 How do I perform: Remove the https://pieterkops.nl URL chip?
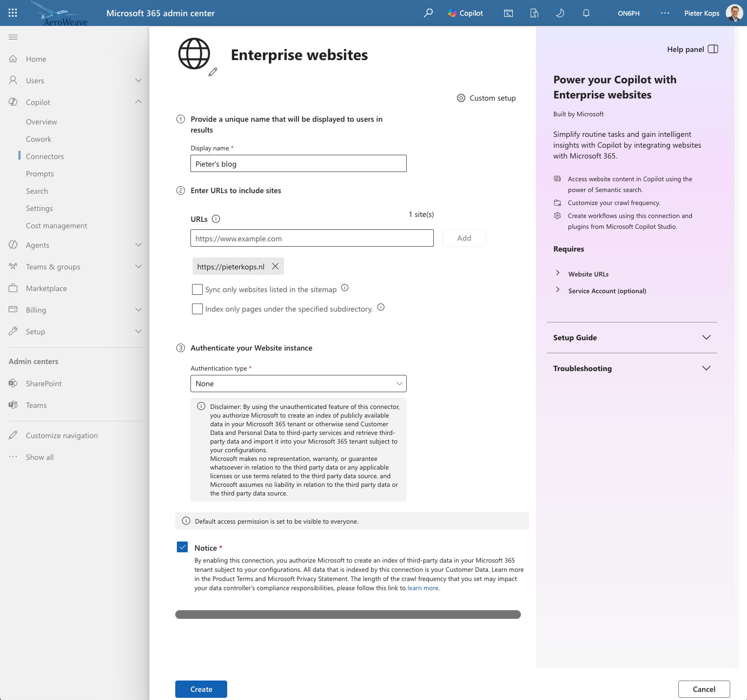coord(275,266)
